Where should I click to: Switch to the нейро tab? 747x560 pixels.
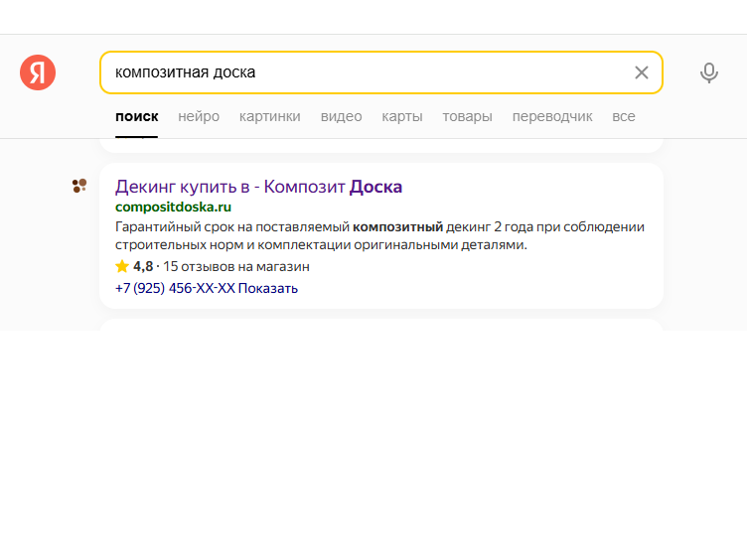[199, 117]
